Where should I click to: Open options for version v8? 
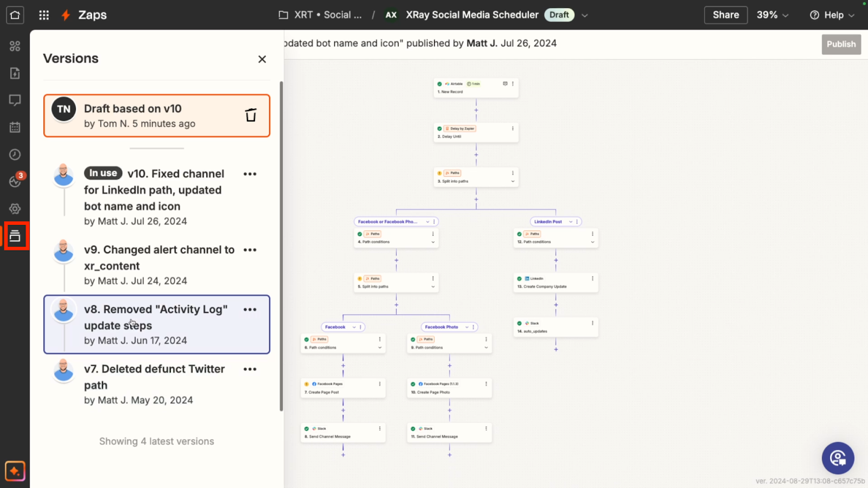pyautogui.click(x=250, y=310)
